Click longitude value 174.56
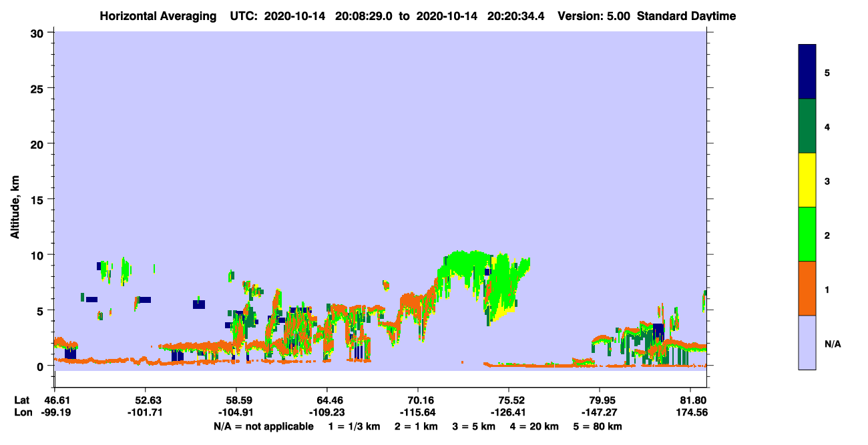 [692, 412]
